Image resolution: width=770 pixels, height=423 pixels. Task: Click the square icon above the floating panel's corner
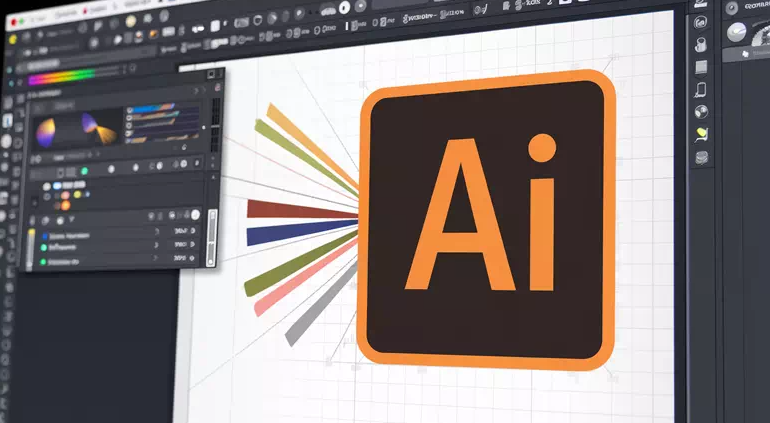pos(211,74)
